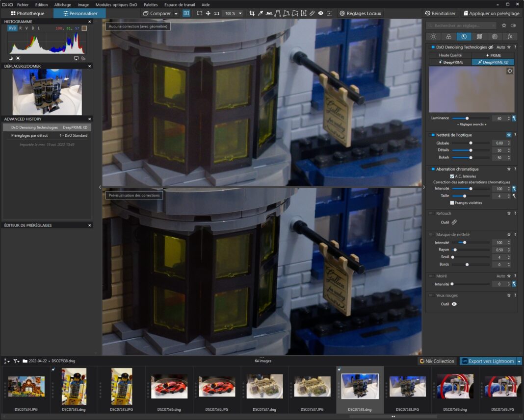Click the Moiré Intensité magic wand icon
524x420 pixels.
(x=514, y=284)
